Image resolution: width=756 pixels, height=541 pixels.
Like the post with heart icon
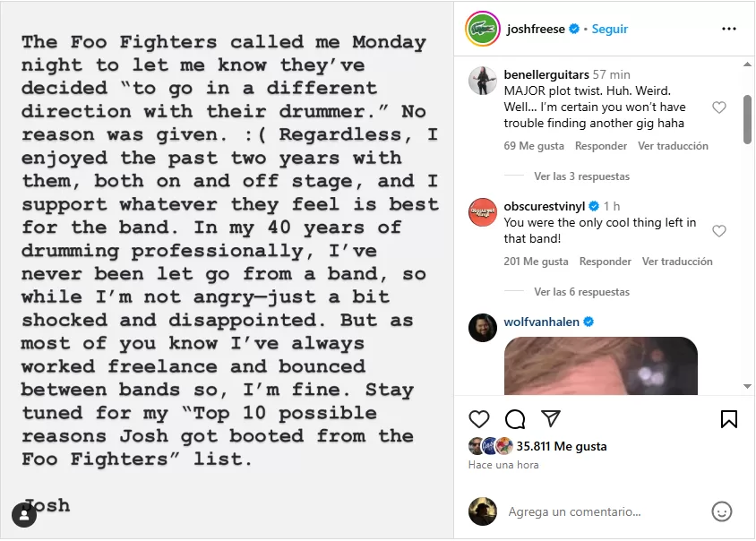point(479,419)
